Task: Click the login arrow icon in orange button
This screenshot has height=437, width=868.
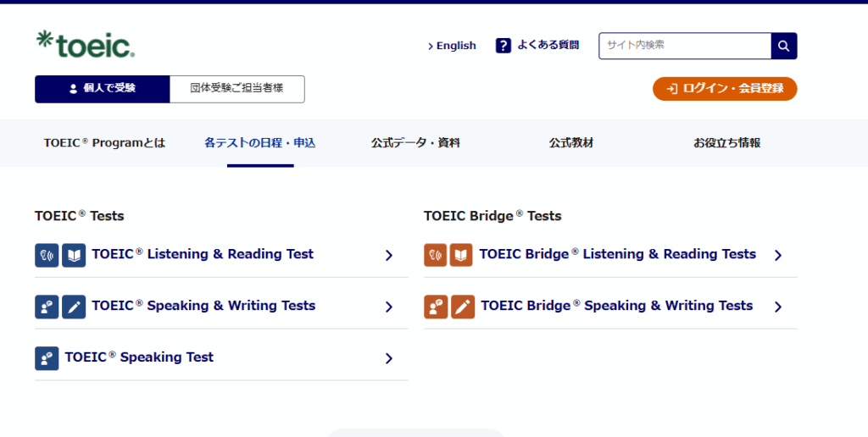Action: click(x=671, y=89)
